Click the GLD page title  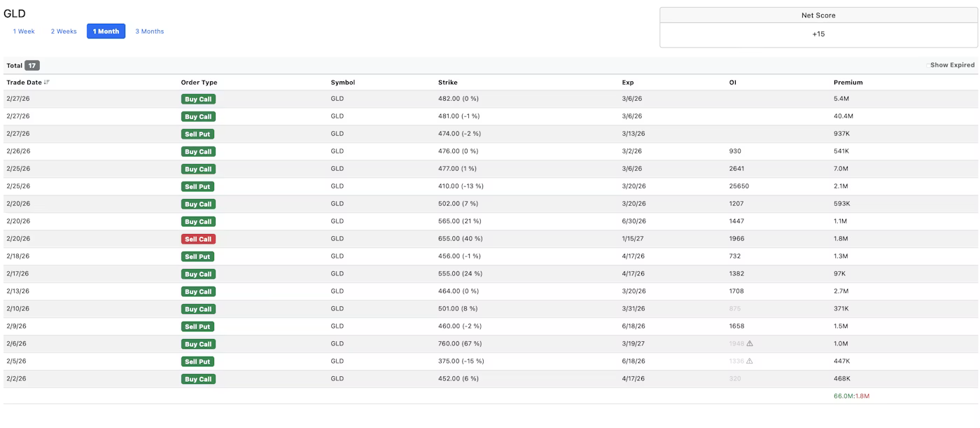click(x=15, y=13)
